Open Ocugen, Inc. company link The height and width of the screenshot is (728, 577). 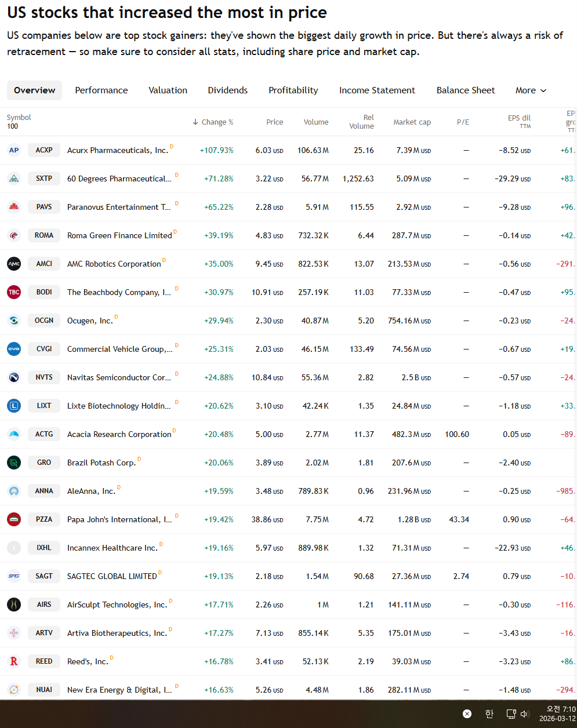click(90, 321)
